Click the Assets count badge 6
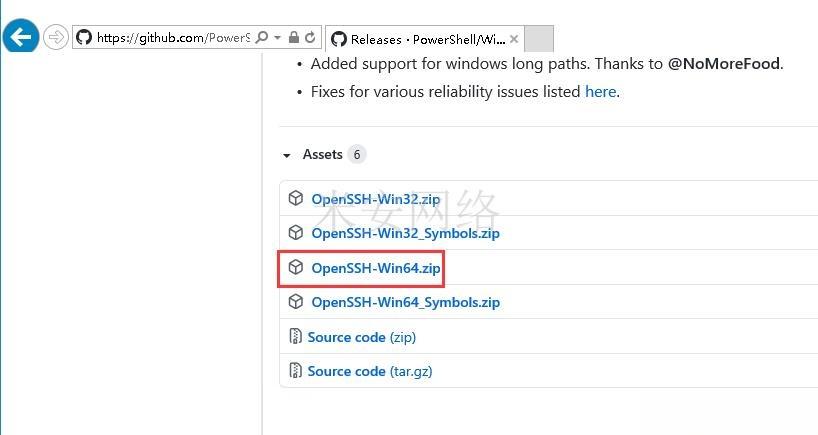This screenshot has height=435, width=818. [357, 154]
